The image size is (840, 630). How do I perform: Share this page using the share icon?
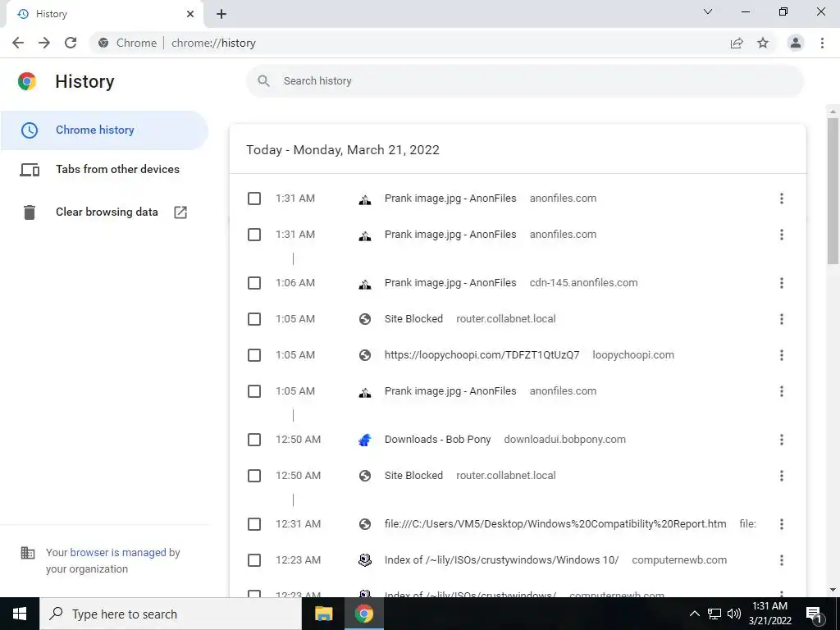click(737, 43)
